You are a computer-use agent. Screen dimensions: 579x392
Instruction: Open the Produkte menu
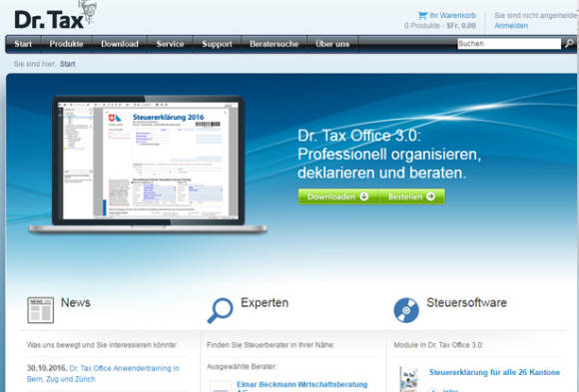pos(66,44)
